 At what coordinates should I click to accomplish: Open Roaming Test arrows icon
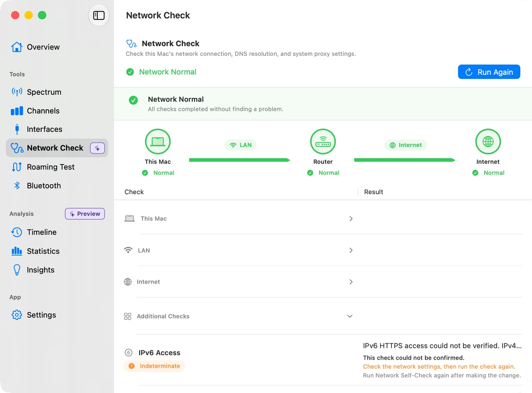17,167
